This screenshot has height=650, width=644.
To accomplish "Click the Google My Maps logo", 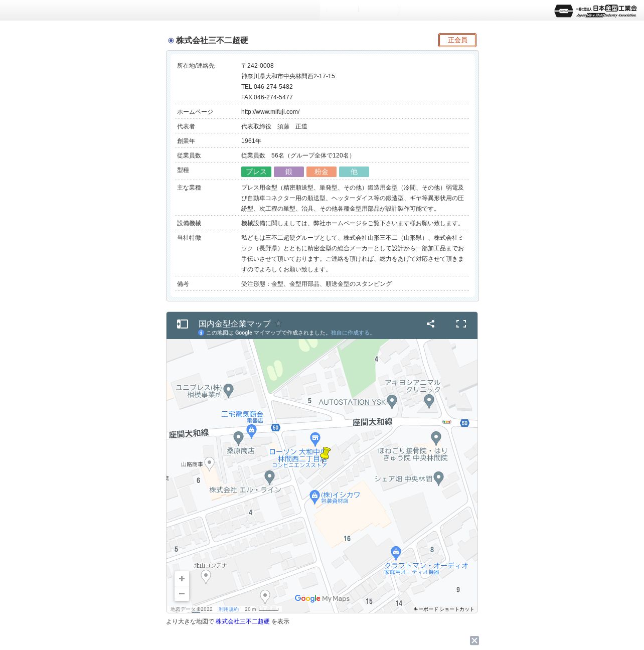I will tap(322, 598).
